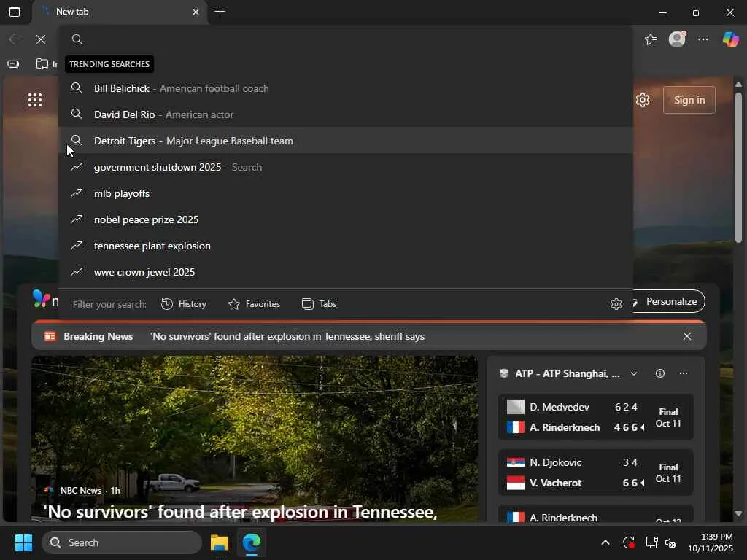Click NBC News source label
The height and width of the screenshot is (560, 747).
80,491
